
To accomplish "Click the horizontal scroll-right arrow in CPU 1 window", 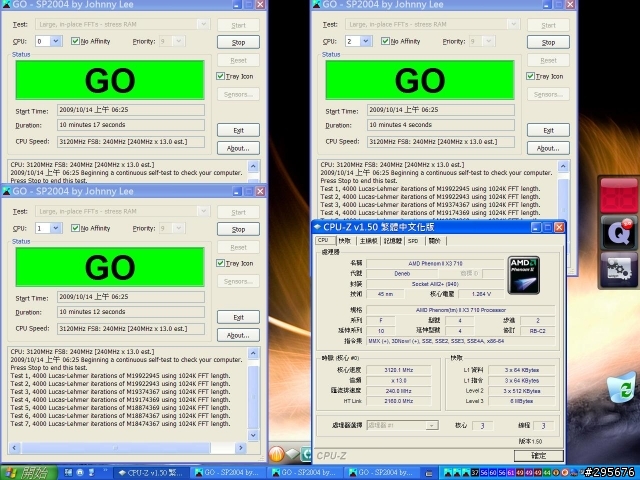I will click(x=241, y=448).
